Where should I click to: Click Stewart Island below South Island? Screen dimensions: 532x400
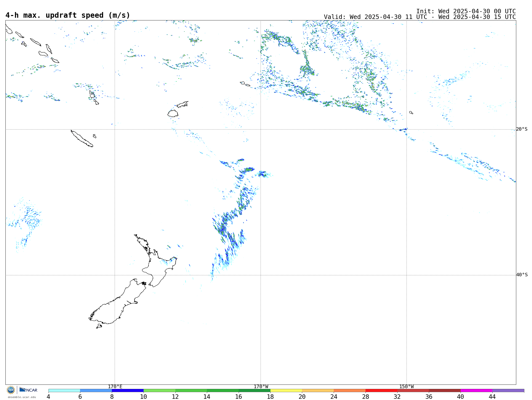(x=99, y=326)
